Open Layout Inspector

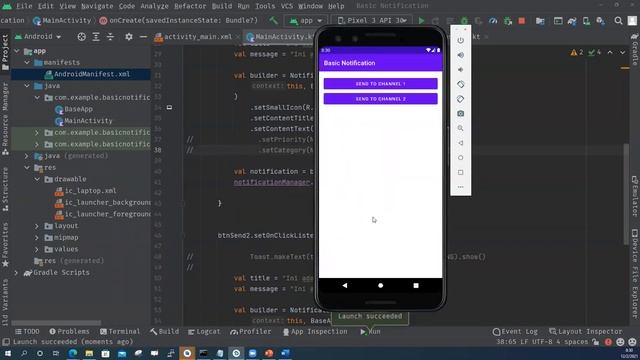[586, 331]
